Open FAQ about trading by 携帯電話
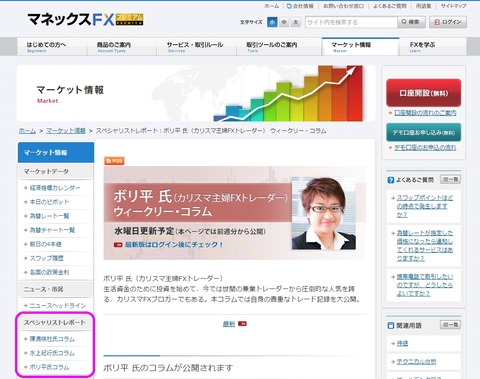480x379 pixels. point(425,285)
